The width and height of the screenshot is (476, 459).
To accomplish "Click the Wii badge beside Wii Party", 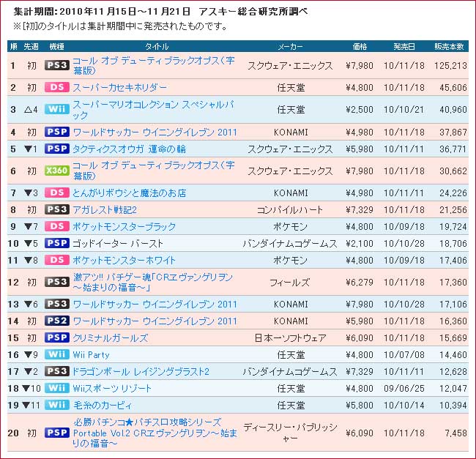I will click(x=57, y=354).
